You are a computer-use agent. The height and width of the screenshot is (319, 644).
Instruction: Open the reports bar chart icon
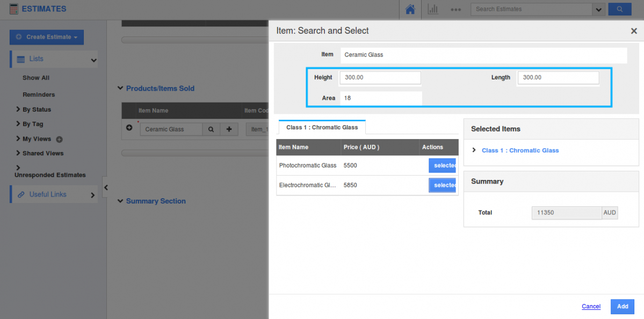click(x=432, y=9)
